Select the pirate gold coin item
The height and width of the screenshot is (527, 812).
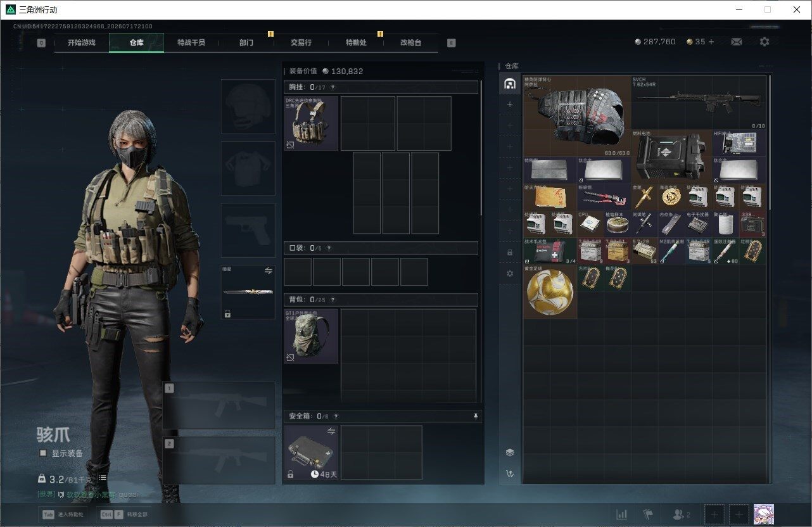point(671,197)
